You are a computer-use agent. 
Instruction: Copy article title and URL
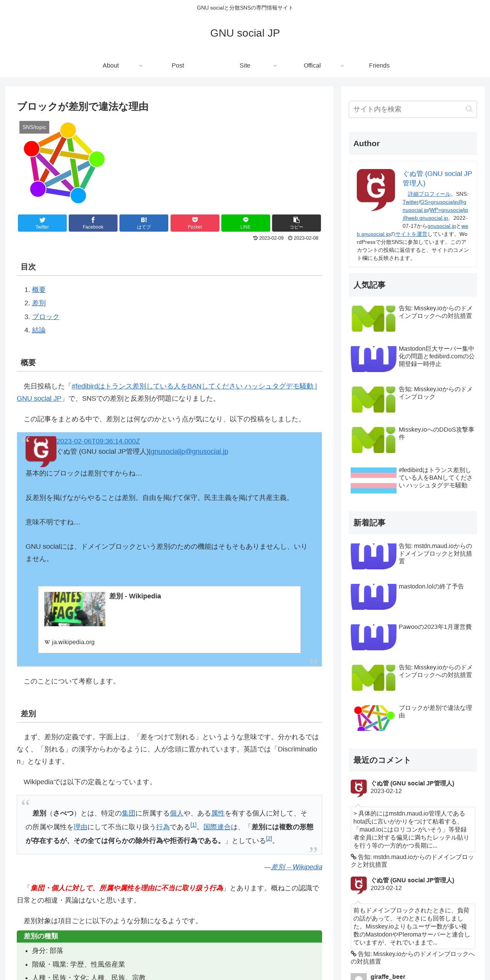coord(297,223)
